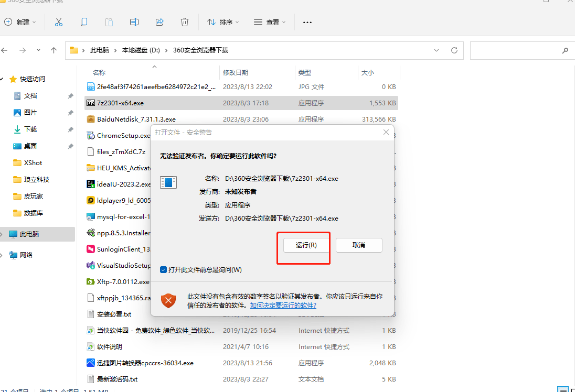Go up one folder level with the up arrow
This screenshot has width=575, height=392.
click(54, 50)
